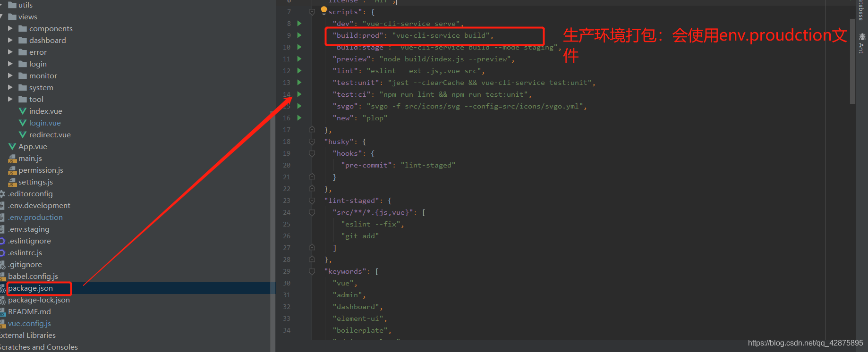Run the "svgo" script gutter arrow
868x352 pixels.
[x=299, y=106]
